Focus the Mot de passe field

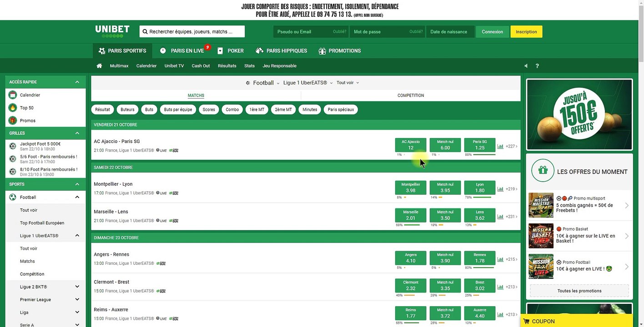387,32
